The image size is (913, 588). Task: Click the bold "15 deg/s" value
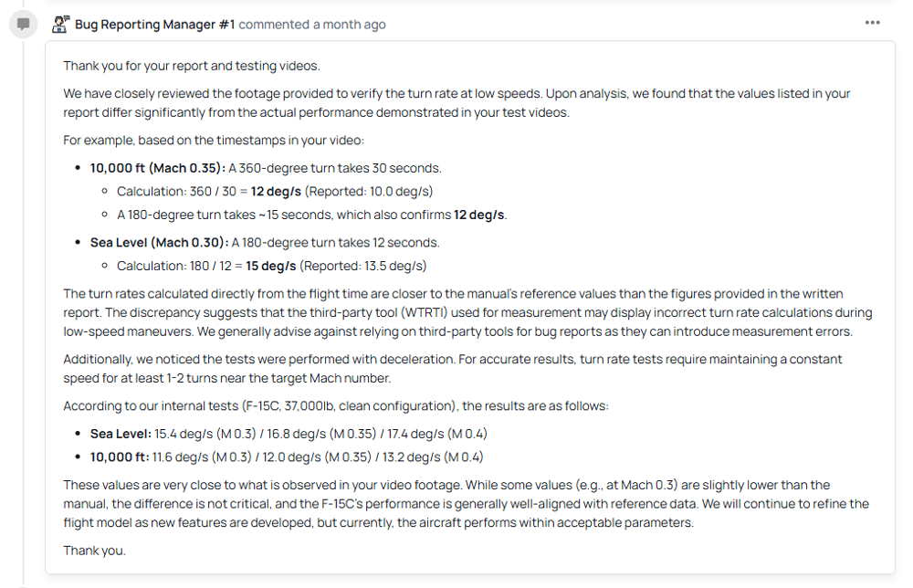coord(270,267)
